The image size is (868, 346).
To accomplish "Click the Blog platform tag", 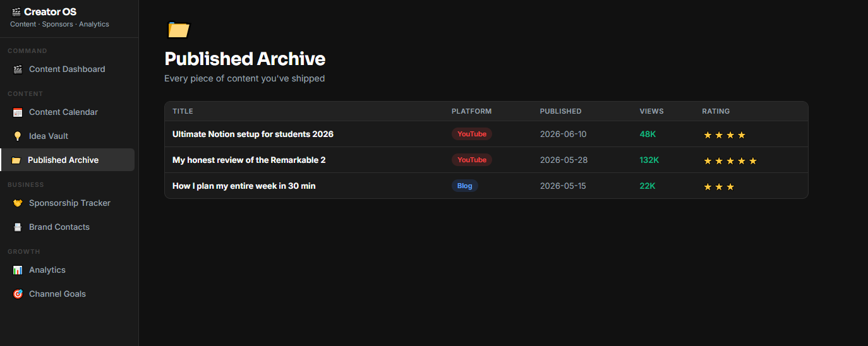I will click(x=465, y=186).
